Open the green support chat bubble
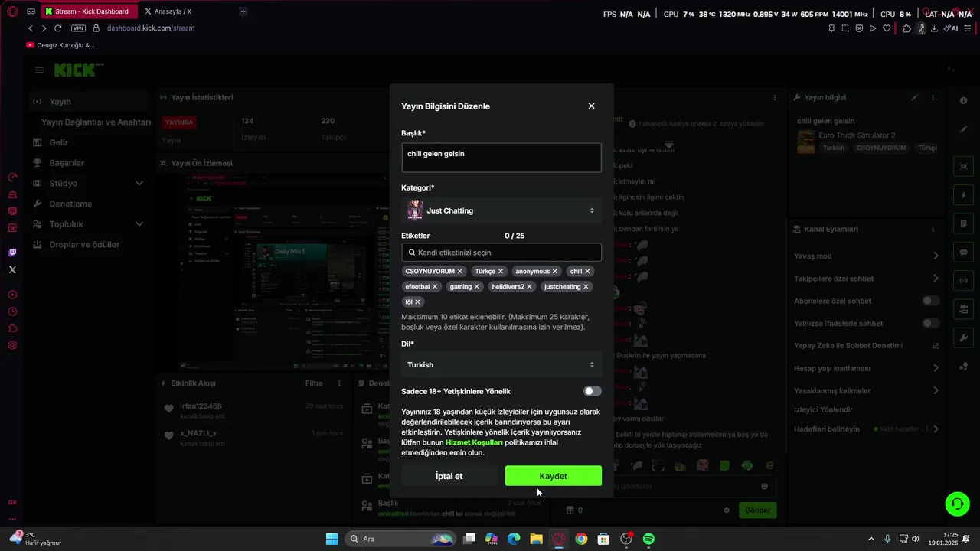 957,504
